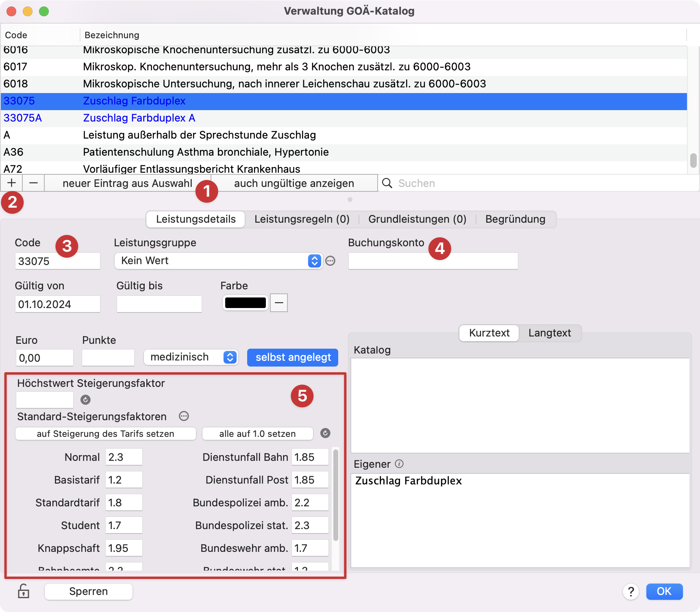This screenshot has height=612, width=700.
Task: Confirm with the OK button
Action: [664, 592]
